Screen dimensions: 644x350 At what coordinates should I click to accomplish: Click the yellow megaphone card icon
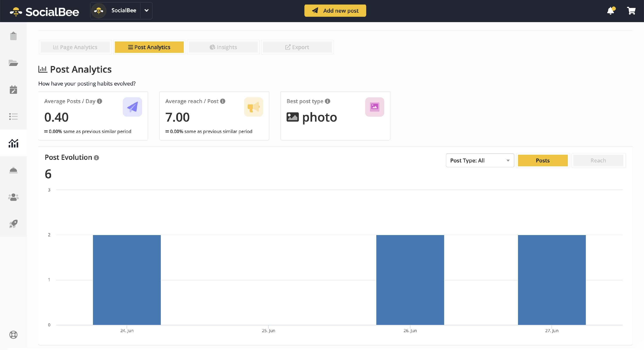(x=254, y=107)
